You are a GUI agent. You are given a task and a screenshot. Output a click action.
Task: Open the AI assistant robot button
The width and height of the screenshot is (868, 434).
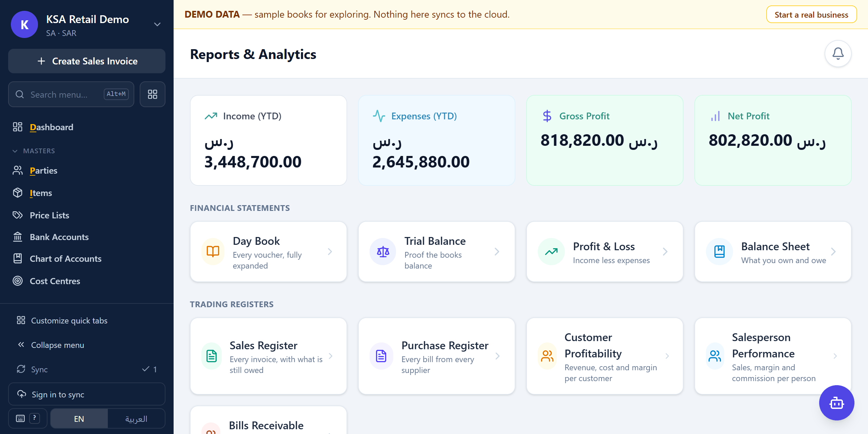click(836, 403)
